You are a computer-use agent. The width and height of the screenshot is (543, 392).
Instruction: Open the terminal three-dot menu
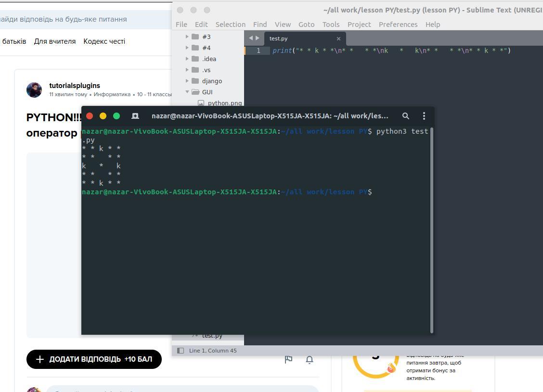(x=424, y=116)
